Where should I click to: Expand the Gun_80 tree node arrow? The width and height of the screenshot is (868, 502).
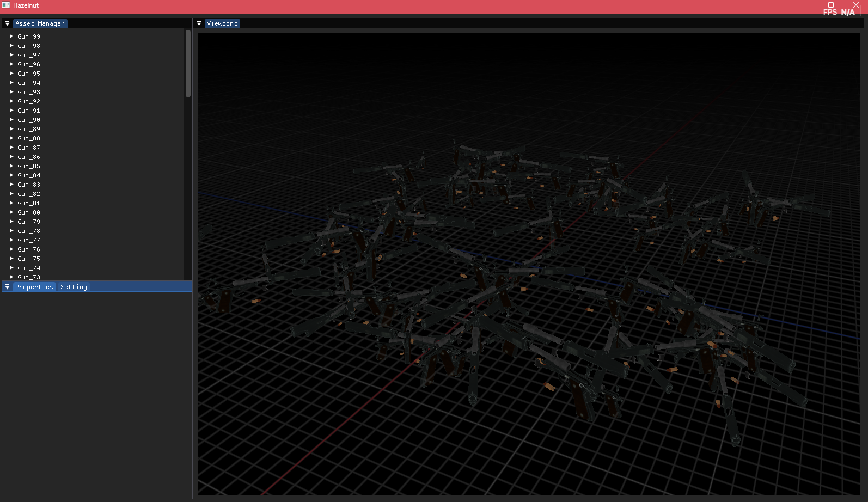coord(11,212)
